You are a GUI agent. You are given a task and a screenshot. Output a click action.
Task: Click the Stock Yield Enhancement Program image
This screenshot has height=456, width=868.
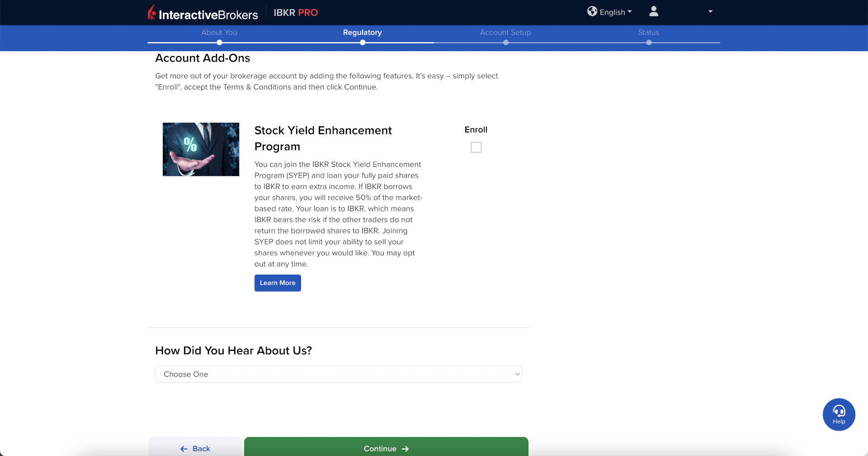[201, 149]
